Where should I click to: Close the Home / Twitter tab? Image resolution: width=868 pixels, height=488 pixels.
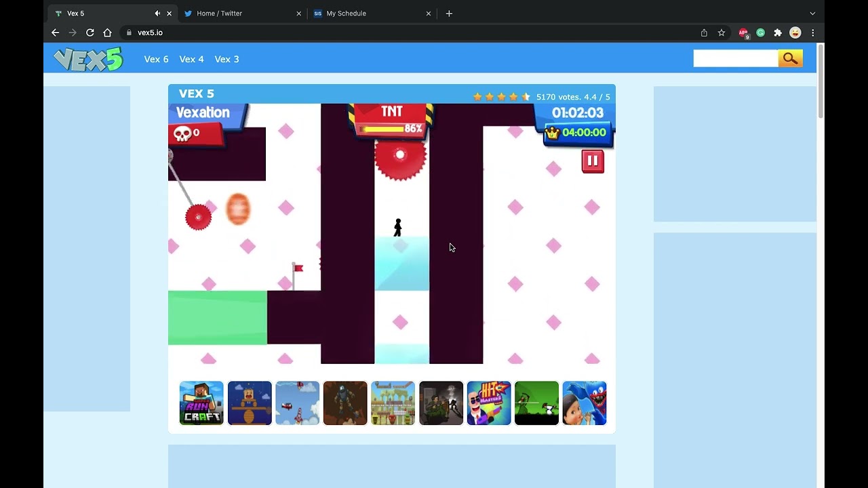pyautogui.click(x=298, y=14)
